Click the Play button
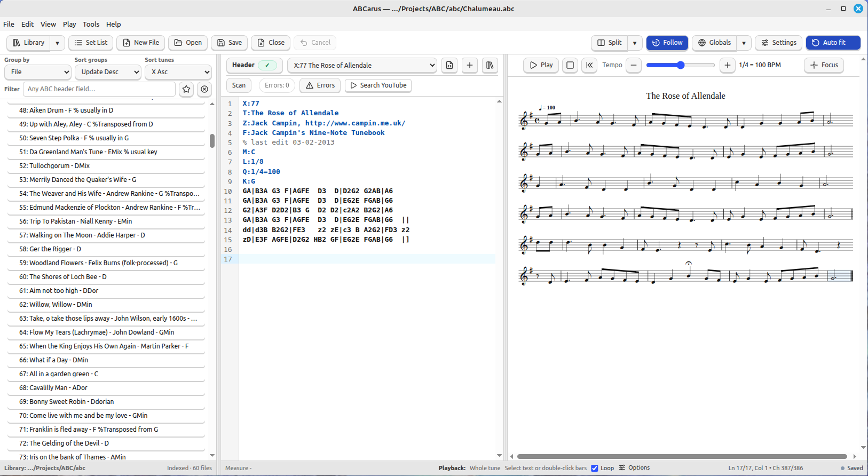This screenshot has height=476, width=868. (541, 65)
